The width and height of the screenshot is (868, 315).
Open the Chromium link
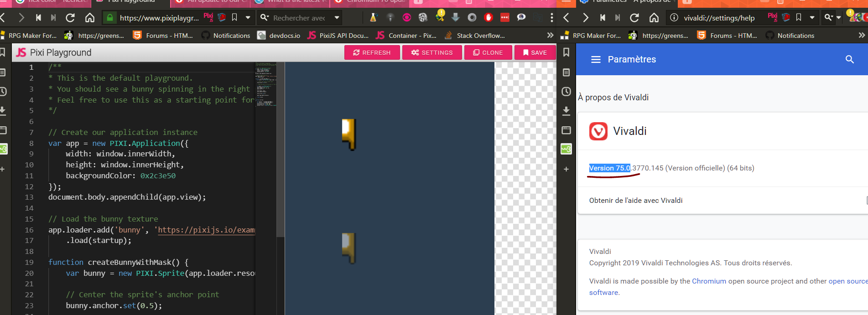tap(709, 281)
